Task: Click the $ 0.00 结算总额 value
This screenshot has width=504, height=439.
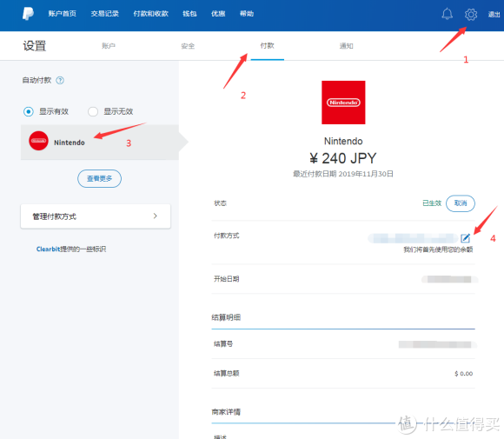Action: point(463,374)
